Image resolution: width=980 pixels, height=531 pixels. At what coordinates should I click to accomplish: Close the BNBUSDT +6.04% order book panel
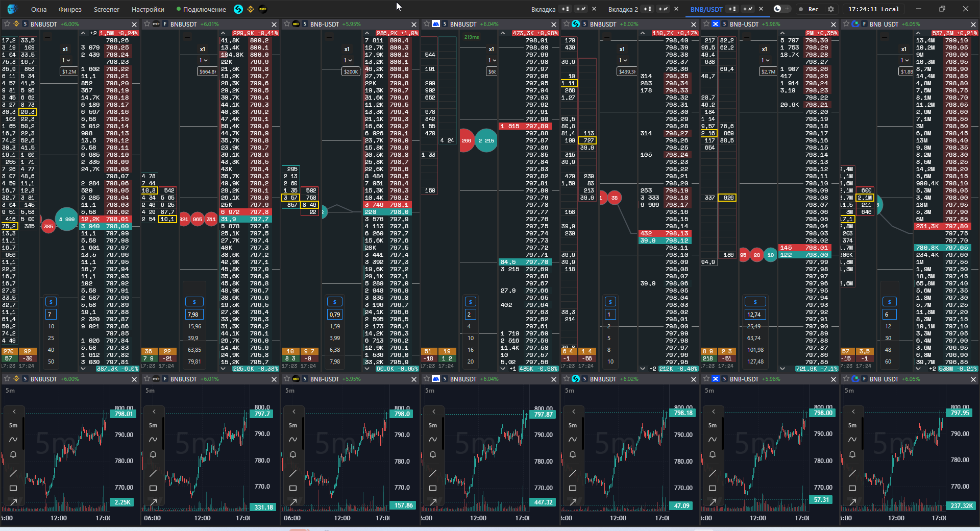(554, 25)
